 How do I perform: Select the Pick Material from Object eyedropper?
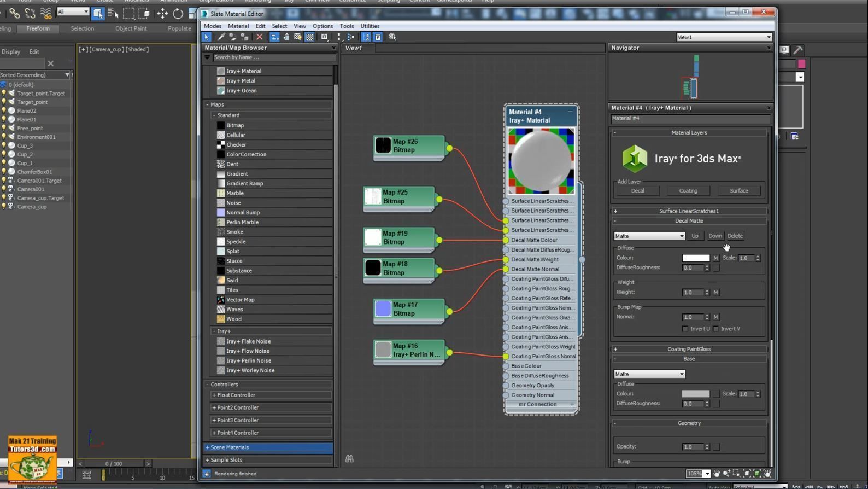point(221,37)
